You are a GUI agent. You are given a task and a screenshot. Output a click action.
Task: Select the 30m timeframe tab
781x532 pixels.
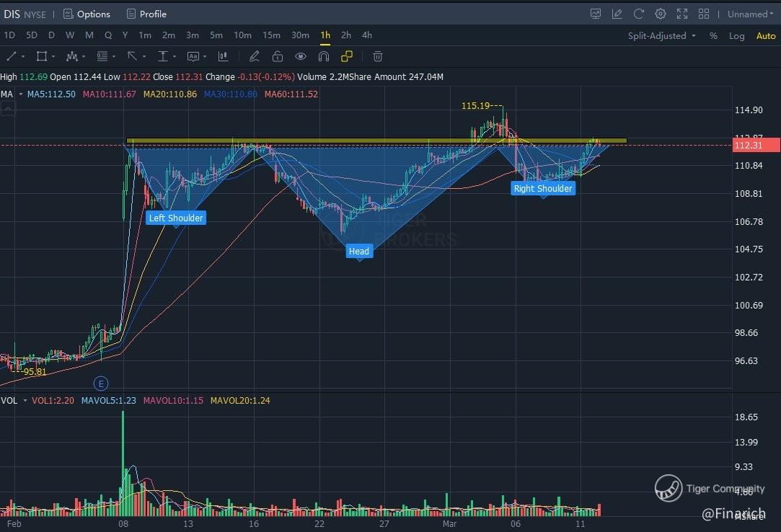pos(300,35)
